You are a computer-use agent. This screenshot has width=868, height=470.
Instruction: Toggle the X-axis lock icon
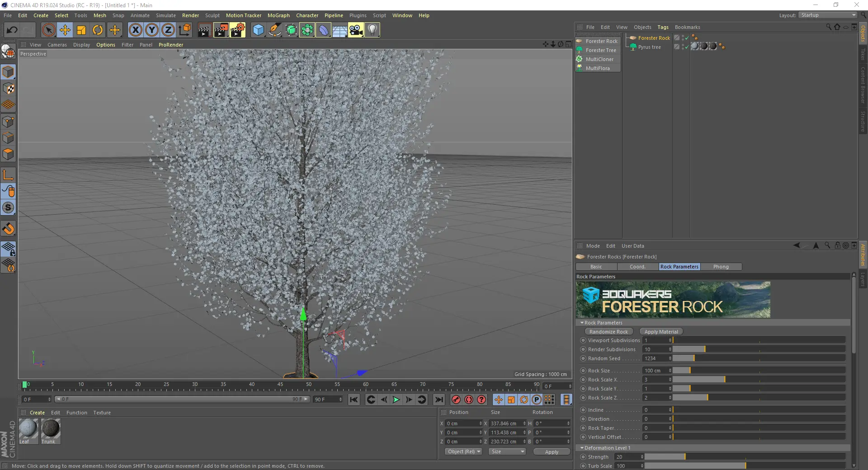coord(135,30)
